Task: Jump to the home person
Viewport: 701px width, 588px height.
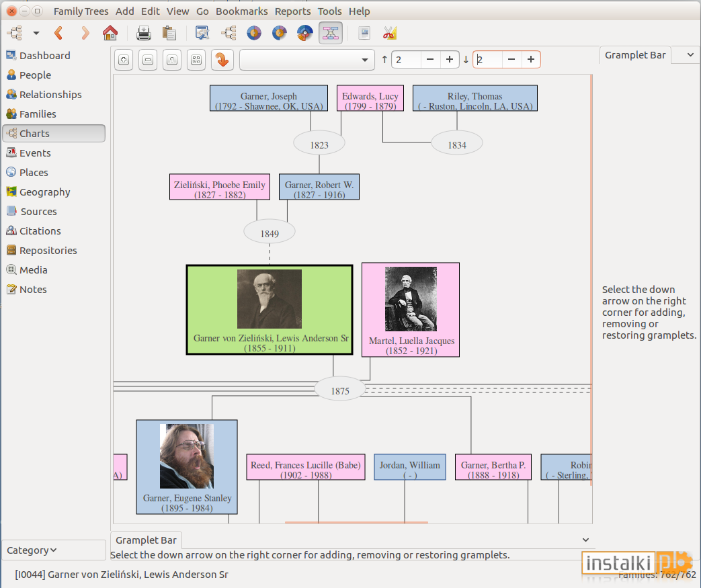Action: [110, 33]
